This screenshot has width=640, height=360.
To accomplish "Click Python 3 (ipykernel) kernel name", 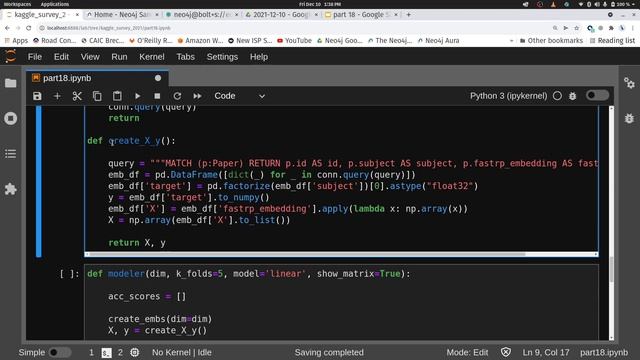I will [x=509, y=96].
